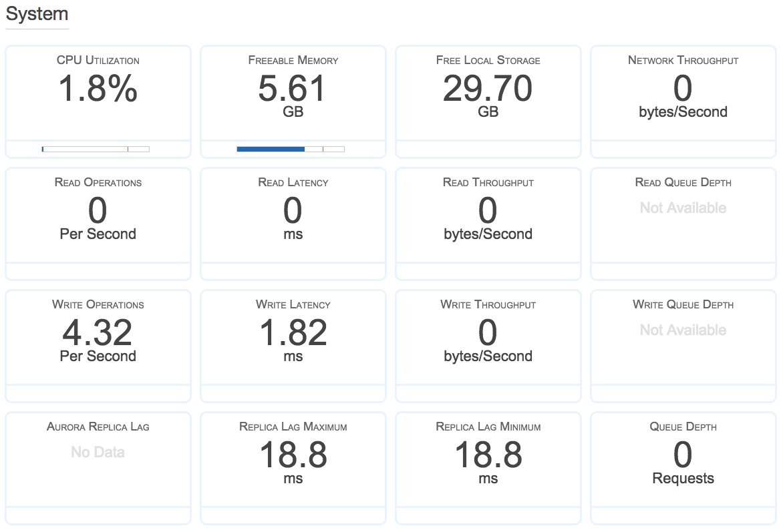Click the Freeable Memory usage bar
This screenshot has width=783, height=532.
point(291,149)
